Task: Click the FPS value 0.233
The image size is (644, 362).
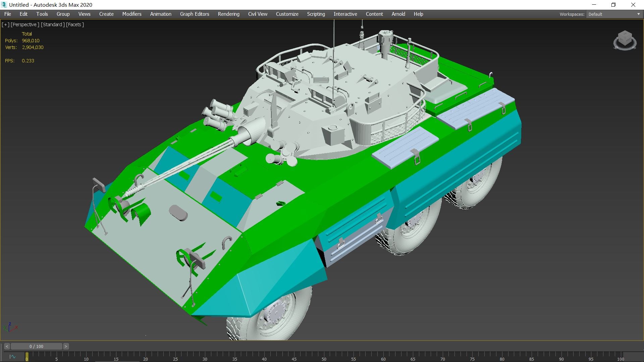Action: (28, 61)
